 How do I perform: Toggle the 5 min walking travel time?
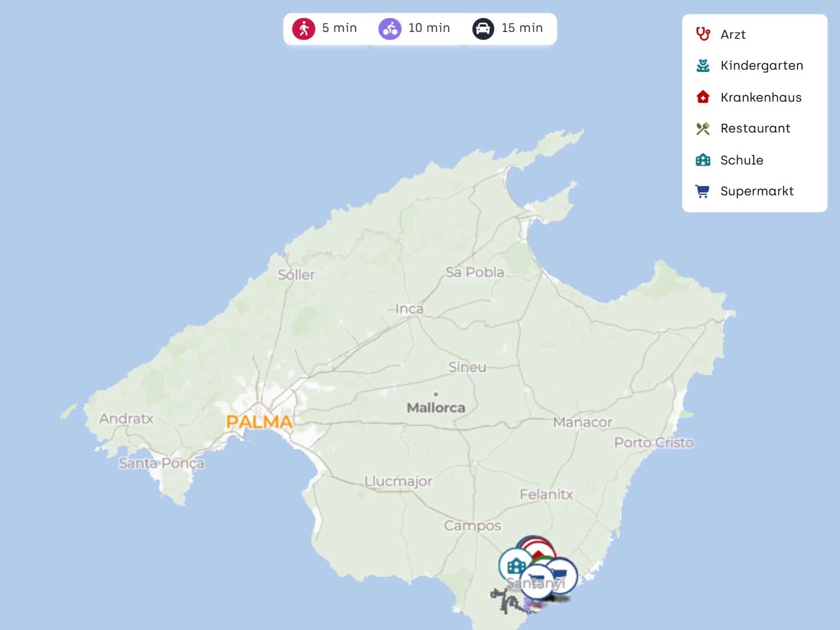[324, 27]
